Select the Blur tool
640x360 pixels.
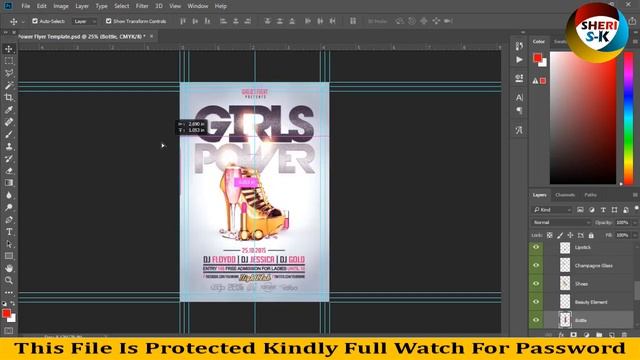tap(9, 195)
